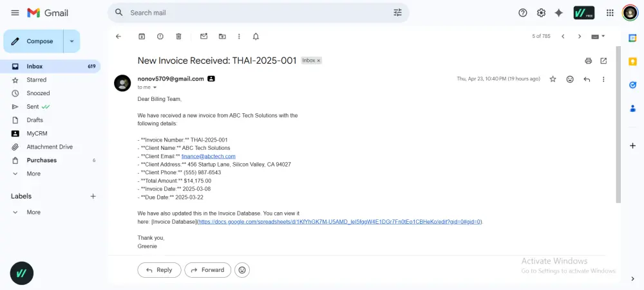Screen dimensions: 644x290
Task: Click sender name nonov5709@gmail.com
Action: pos(171,78)
